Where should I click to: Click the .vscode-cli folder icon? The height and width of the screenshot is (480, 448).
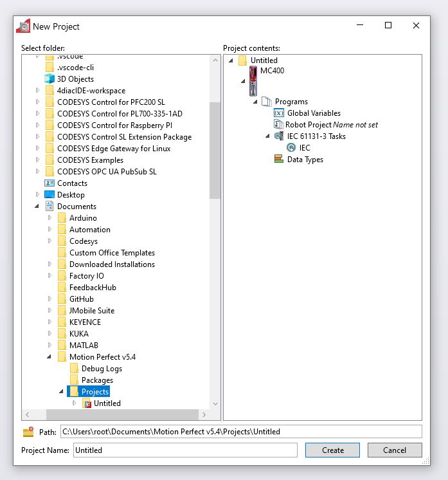pyautogui.click(x=49, y=68)
